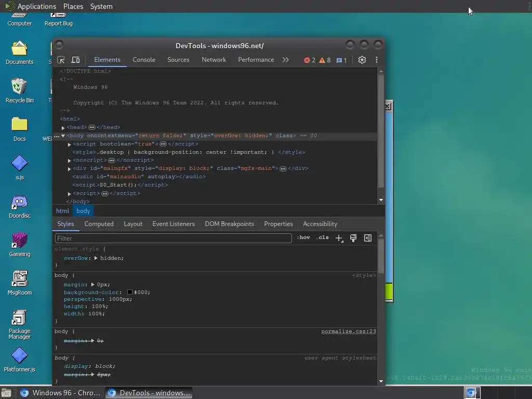Viewport: 532px width, 399px height.
Task: Click the Elements tree scrollbar down arrow
Action: [x=381, y=200]
